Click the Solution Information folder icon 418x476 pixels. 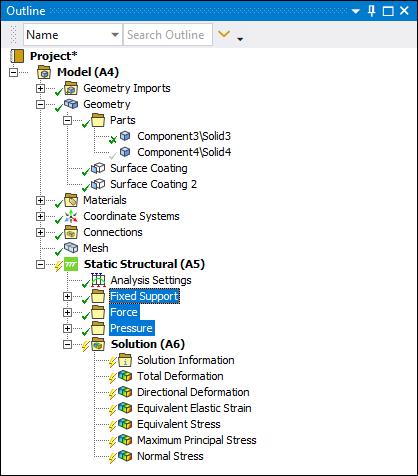[125, 360]
